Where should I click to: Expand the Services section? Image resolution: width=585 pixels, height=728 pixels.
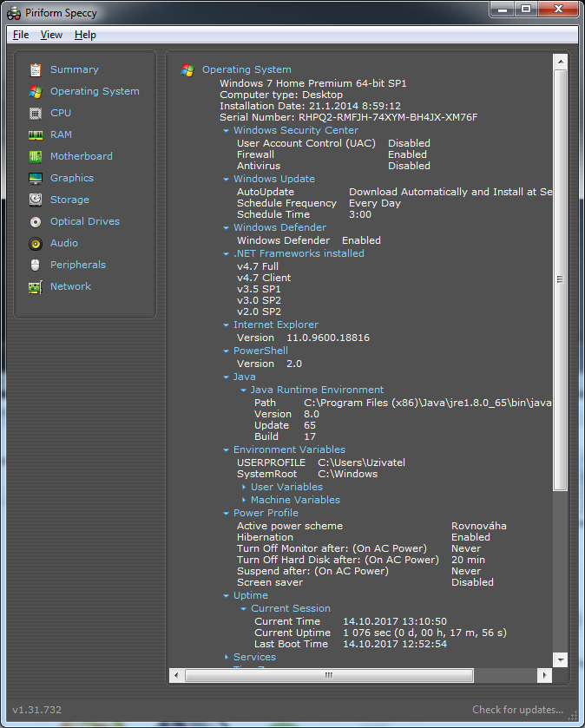tap(227, 658)
